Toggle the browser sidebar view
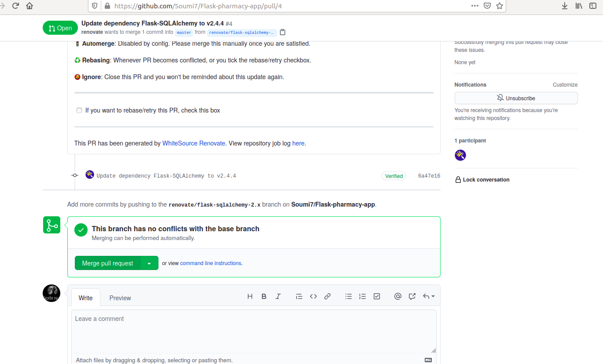This screenshot has width=603, height=364. pos(593,6)
